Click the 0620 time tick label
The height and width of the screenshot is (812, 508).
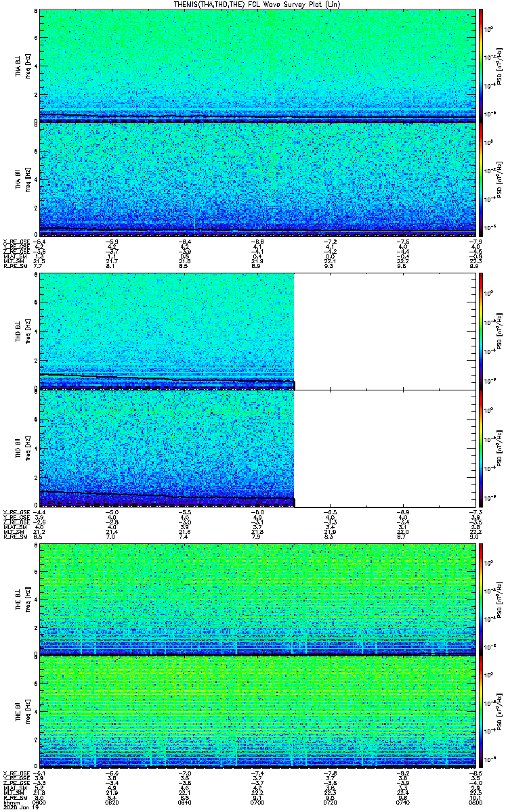coord(112,802)
